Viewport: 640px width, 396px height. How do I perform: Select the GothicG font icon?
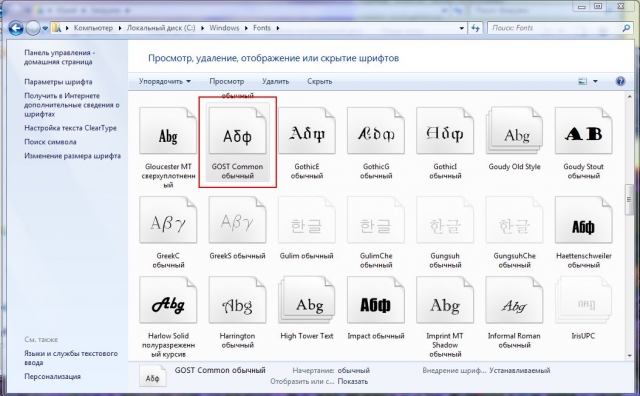click(376, 131)
